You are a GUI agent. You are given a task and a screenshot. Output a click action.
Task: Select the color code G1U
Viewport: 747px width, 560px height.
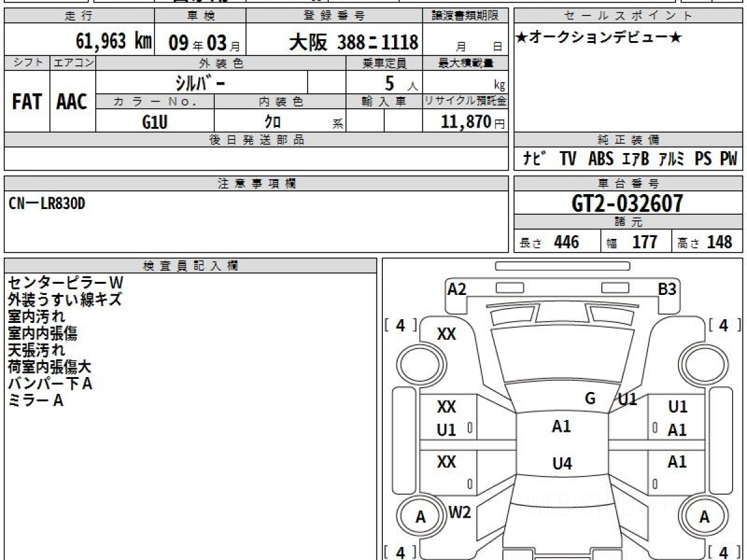pyautogui.click(x=155, y=121)
